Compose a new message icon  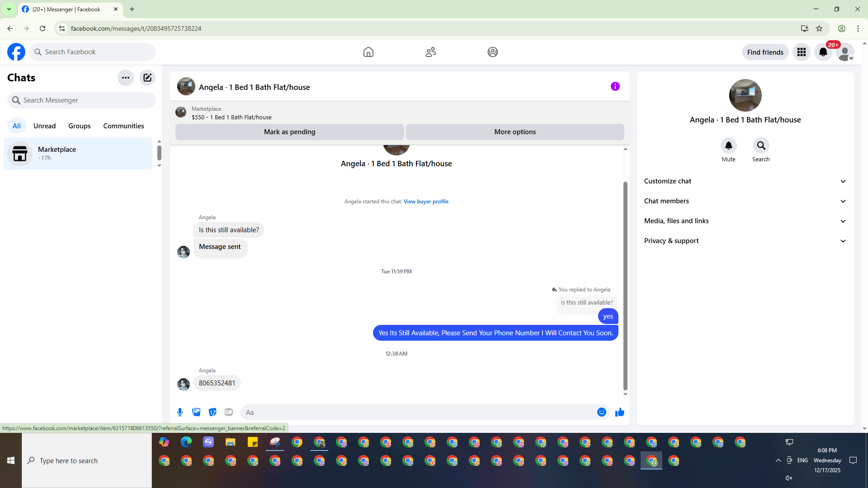147,78
